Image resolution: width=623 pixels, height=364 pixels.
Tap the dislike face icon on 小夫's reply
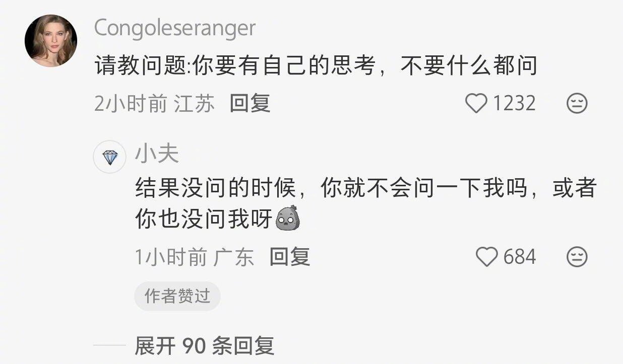pos(577,257)
